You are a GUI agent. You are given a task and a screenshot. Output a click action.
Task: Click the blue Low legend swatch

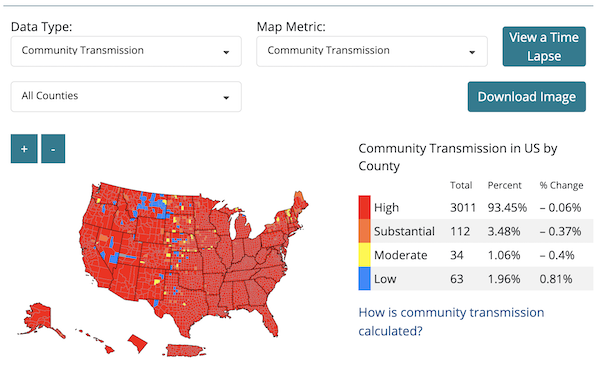pyautogui.click(x=364, y=279)
